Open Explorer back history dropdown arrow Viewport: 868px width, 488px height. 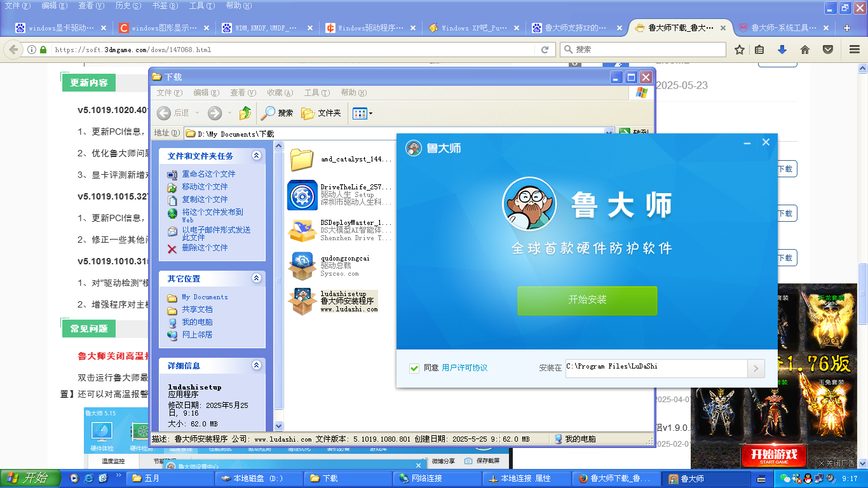pos(198,113)
